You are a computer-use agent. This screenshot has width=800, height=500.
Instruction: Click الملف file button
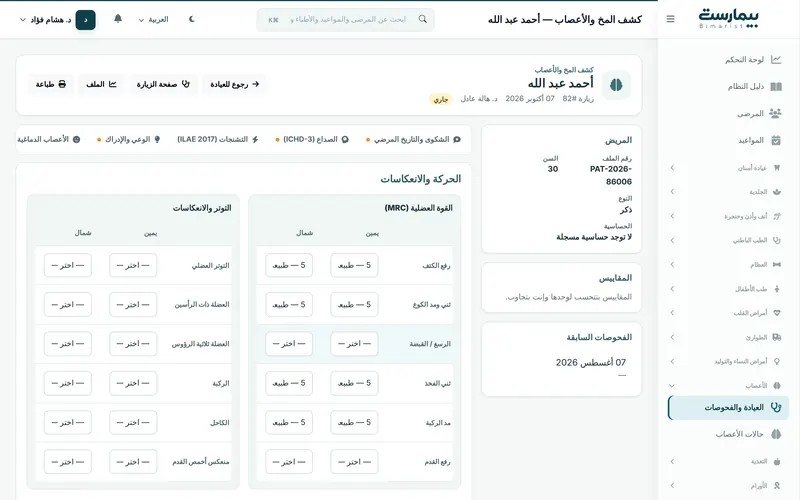point(101,84)
